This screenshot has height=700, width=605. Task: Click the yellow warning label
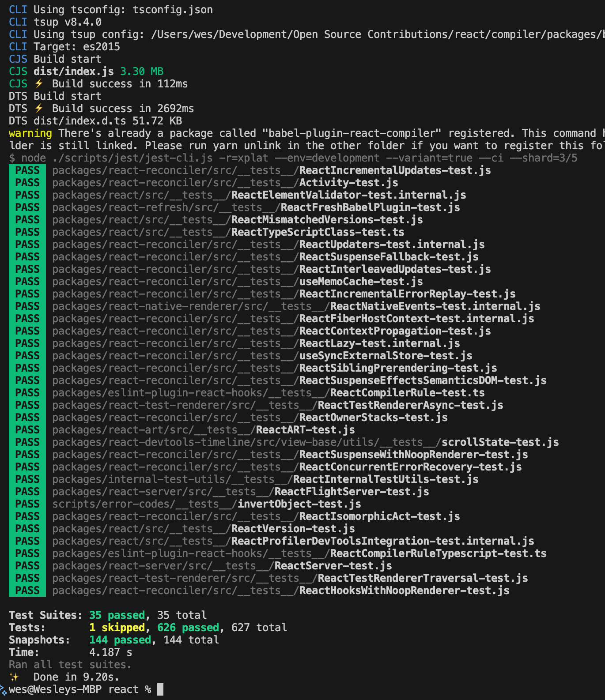point(30,133)
